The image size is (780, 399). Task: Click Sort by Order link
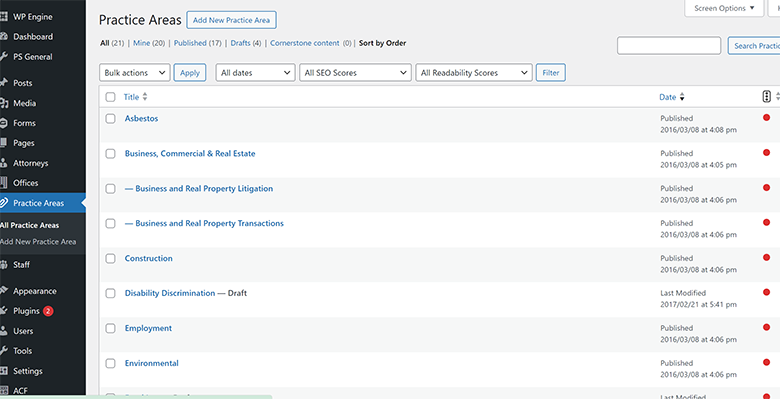[383, 43]
